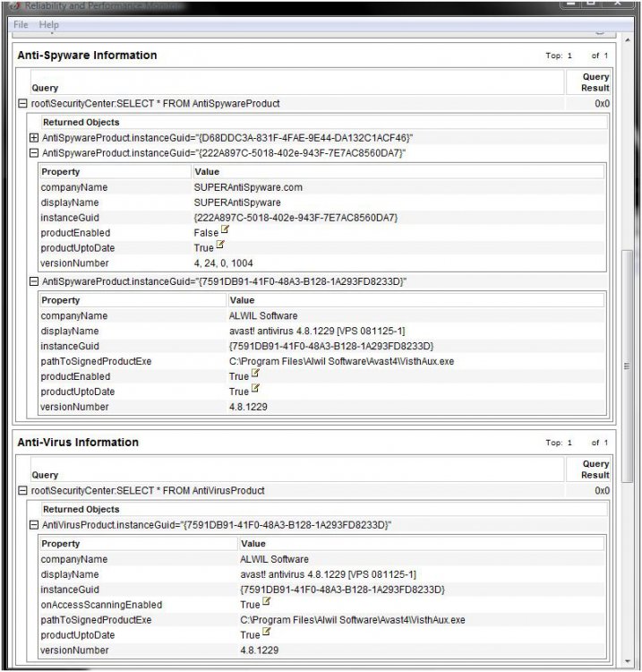Click the Top: 1 counter in Anti-Virus Information
This screenshot has height=672, width=642.
[x=559, y=443]
